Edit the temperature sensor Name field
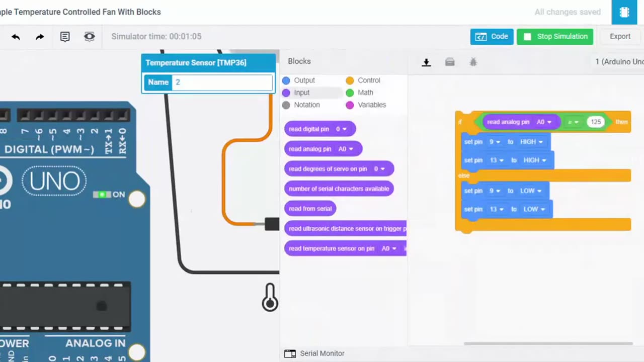644x362 pixels. coord(222,82)
